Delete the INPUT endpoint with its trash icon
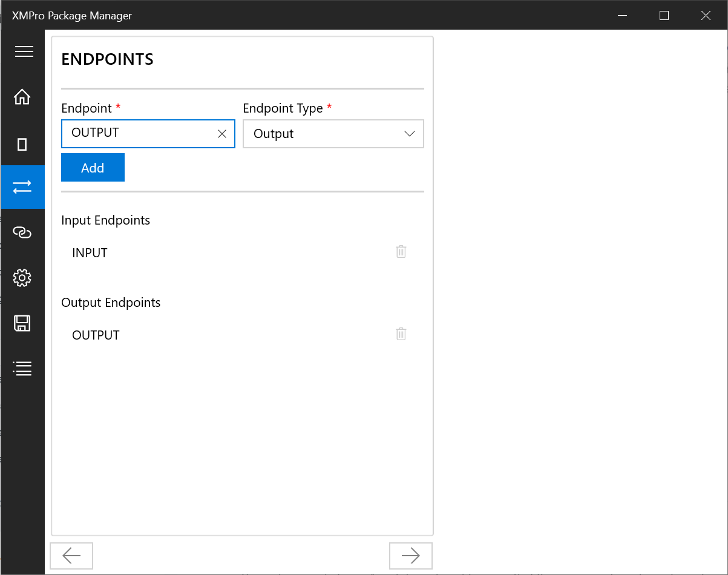 tap(401, 251)
